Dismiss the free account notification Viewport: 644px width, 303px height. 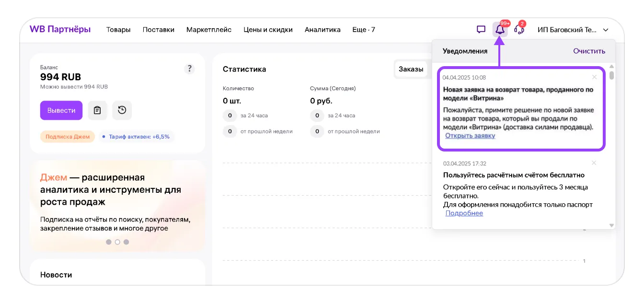(594, 163)
